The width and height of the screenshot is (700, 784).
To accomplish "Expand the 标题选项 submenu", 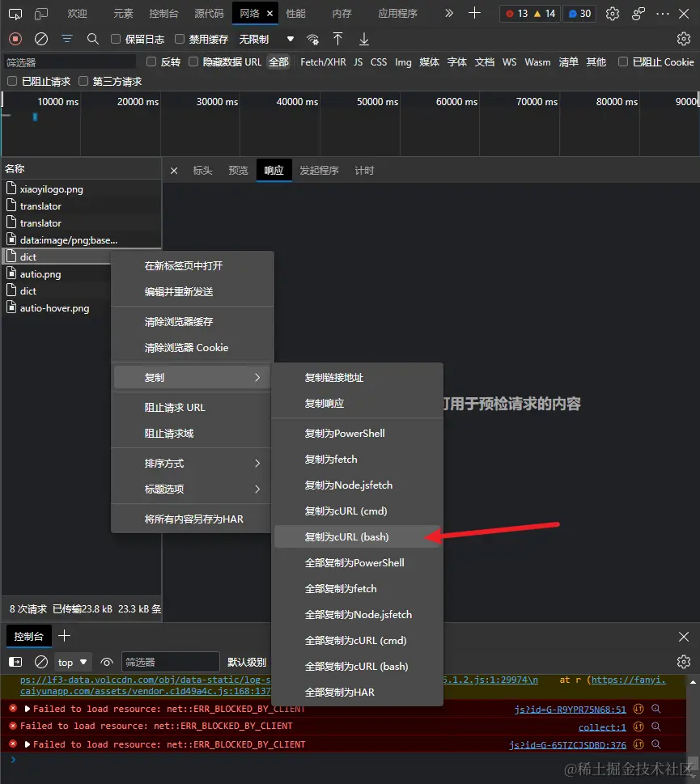I will click(193, 489).
